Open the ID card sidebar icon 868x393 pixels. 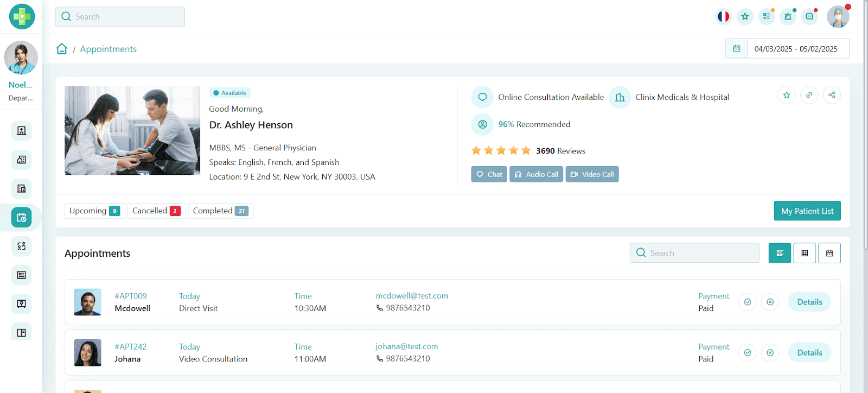21,275
